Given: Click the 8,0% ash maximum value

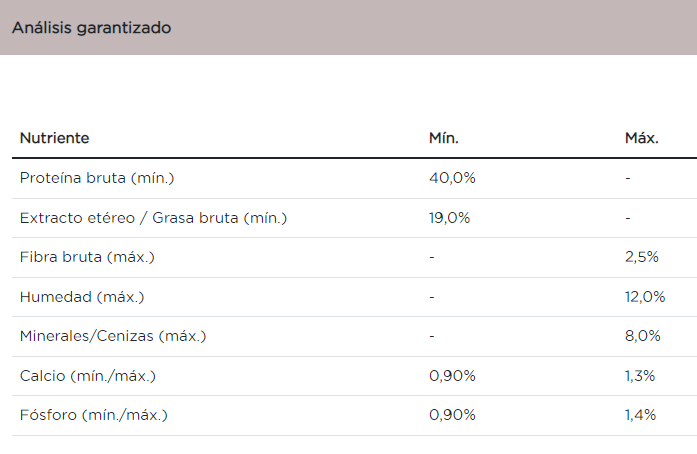Looking at the screenshot, I should [x=643, y=336].
